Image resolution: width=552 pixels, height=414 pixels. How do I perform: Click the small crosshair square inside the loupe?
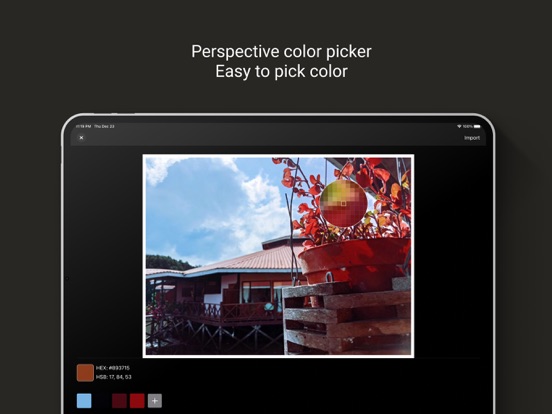click(343, 203)
